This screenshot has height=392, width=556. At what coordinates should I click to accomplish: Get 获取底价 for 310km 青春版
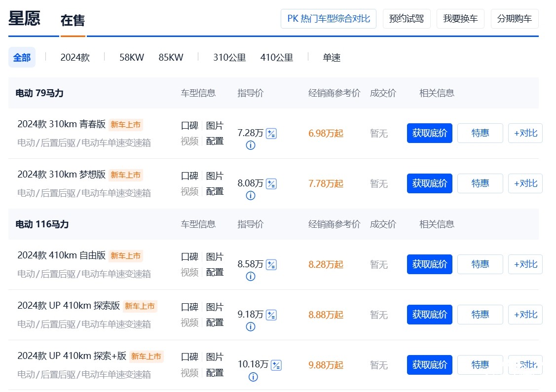click(430, 133)
